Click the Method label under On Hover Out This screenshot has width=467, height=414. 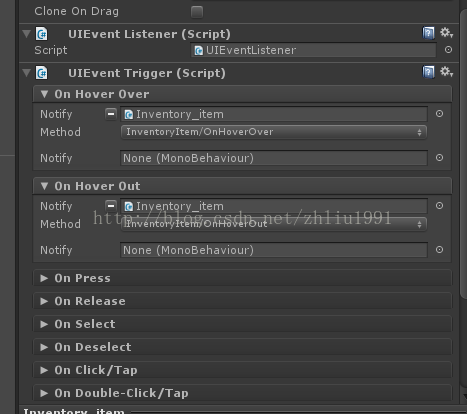60,224
